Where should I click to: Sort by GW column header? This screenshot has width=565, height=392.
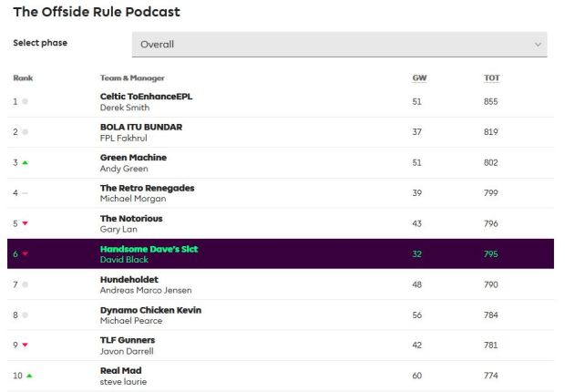[419, 77]
